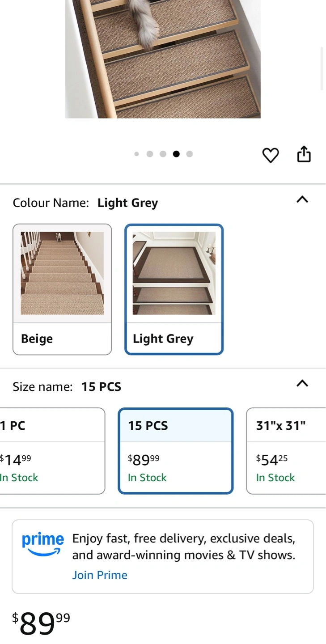
Task: Tap the currently active fourth carousel dot
Action: pos(176,154)
